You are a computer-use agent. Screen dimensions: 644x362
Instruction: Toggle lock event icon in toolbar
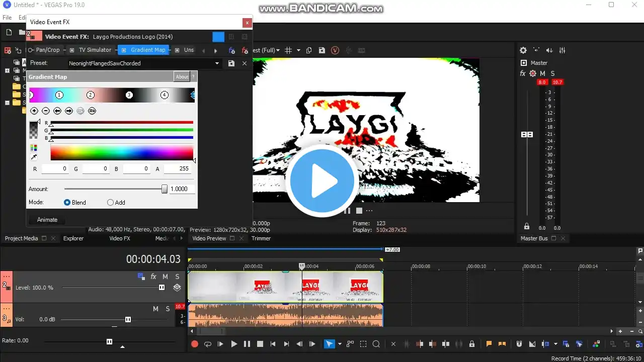point(472,344)
